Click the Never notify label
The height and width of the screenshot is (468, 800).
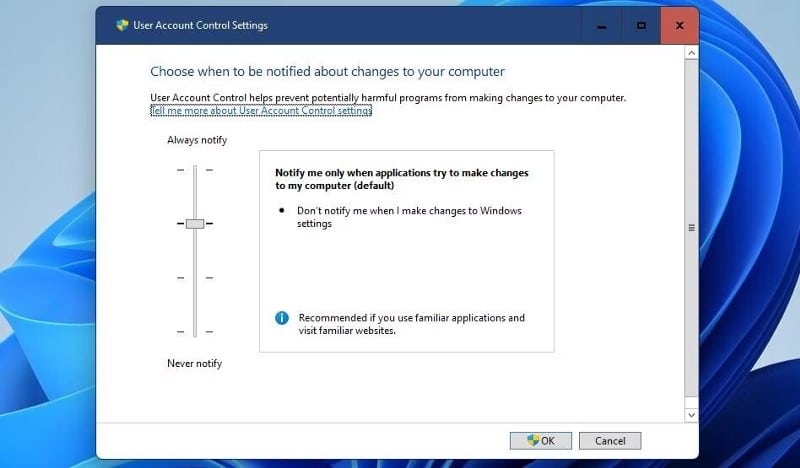tap(194, 363)
